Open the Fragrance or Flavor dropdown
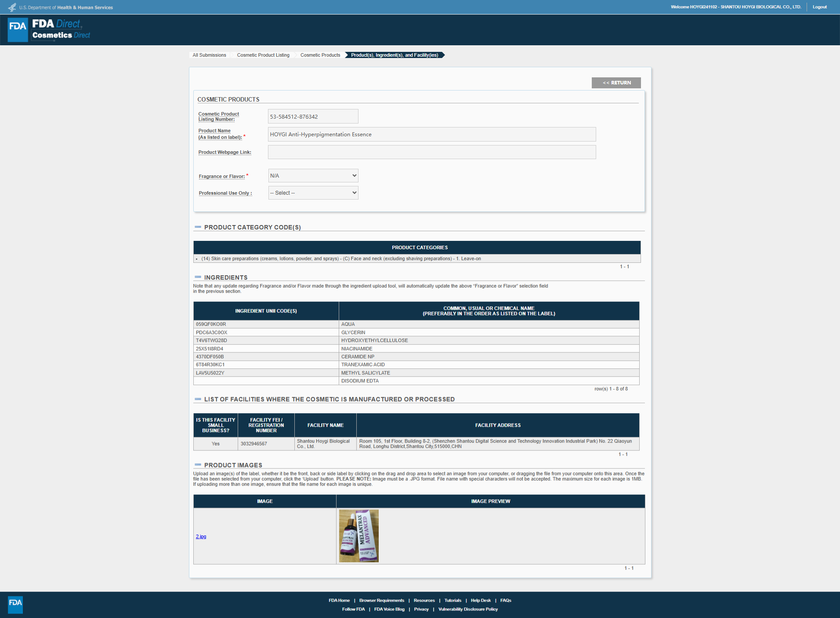Screen dimensions: 840x618 pyautogui.click(x=313, y=176)
